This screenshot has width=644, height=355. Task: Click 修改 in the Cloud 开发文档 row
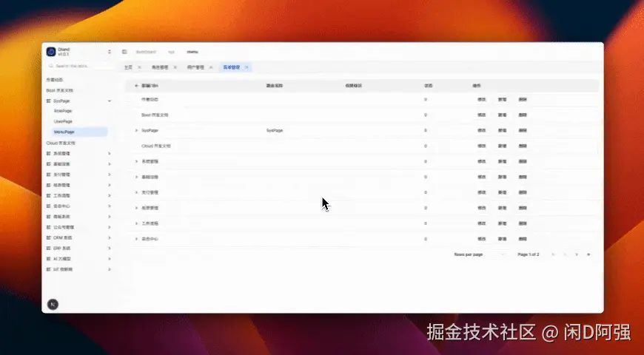pyautogui.click(x=481, y=146)
